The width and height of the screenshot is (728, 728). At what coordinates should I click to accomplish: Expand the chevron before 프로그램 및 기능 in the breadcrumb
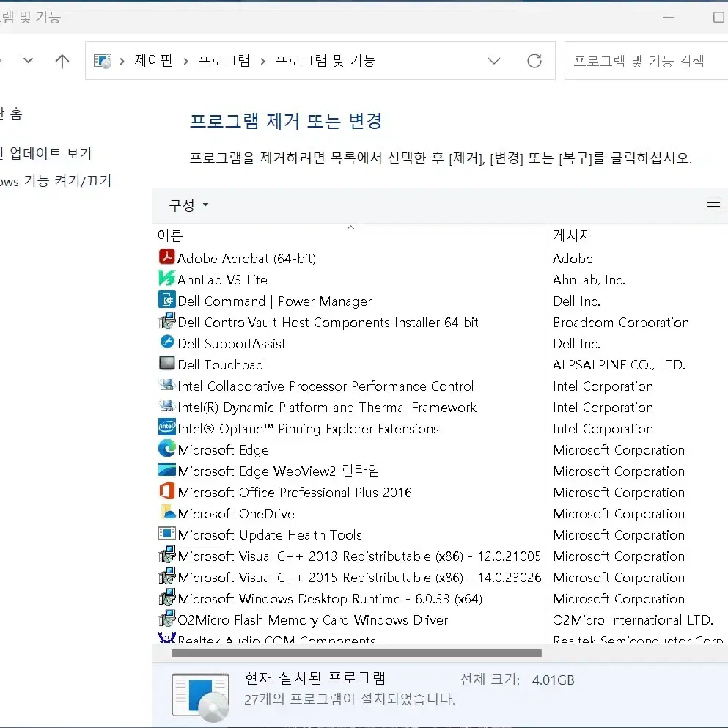tap(262, 62)
